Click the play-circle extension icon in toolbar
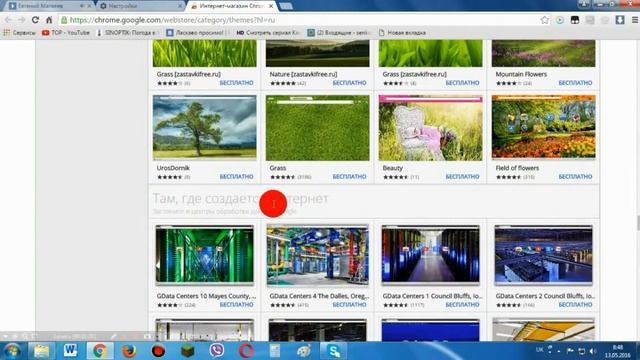640x360 pixels. tap(560, 20)
